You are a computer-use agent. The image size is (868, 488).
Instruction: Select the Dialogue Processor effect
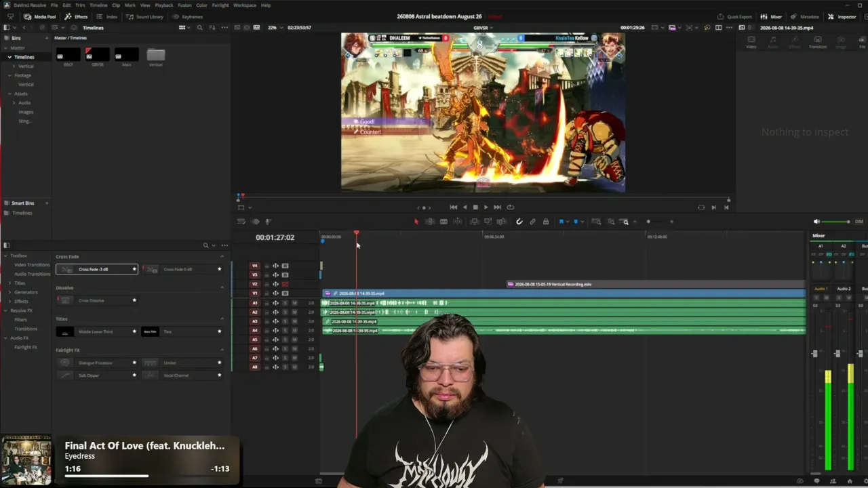coord(96,363)
